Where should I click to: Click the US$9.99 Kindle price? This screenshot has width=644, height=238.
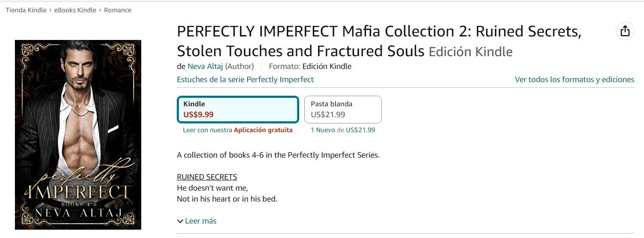198,115
